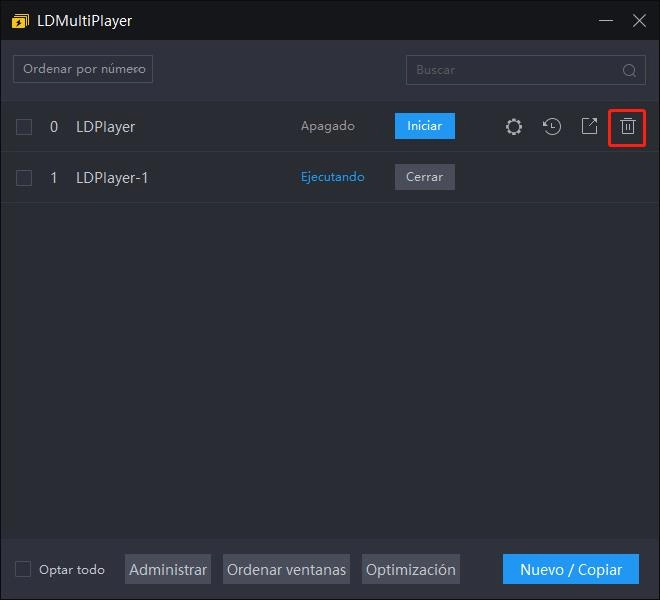The width and height of the screenshot is (660, 600).
Task: Focus the Buscar search field
Action: pos(526,70)
